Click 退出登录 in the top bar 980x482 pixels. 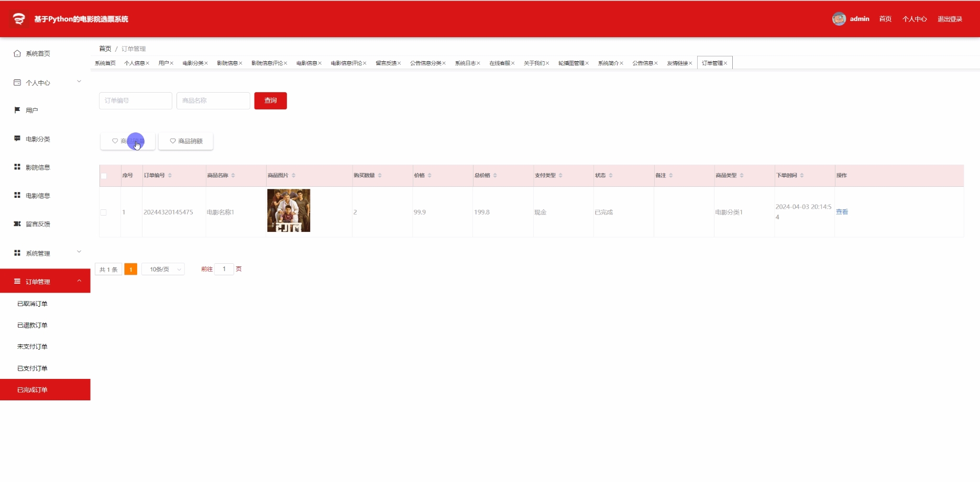(950, 19)
